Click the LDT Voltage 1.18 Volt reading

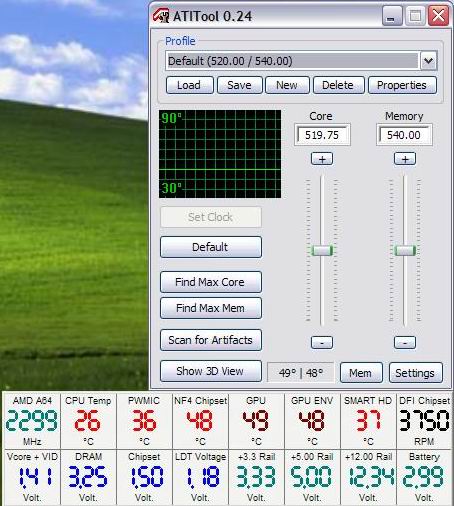[x=200, y=477]
